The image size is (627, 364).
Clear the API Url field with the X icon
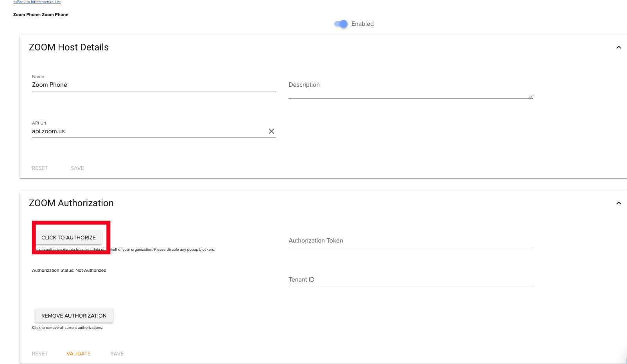tap(271, 131)
